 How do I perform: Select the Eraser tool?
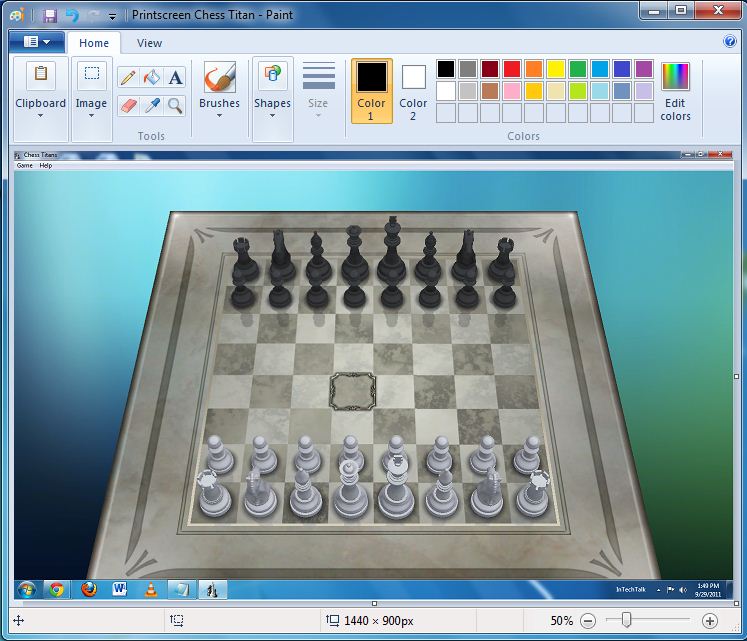[128, 105]
